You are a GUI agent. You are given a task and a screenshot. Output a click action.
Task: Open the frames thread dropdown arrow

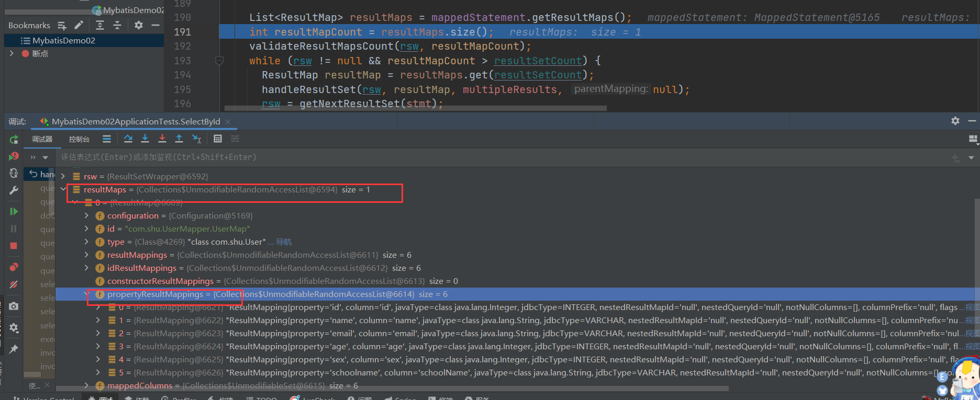point(46,157)
